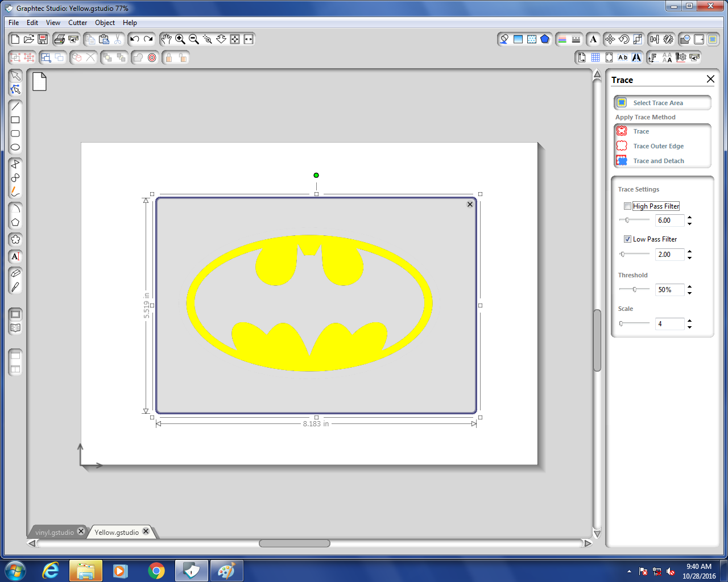728x582 pixels.
Task: Click the Print icon
Action: coord(59,39)
